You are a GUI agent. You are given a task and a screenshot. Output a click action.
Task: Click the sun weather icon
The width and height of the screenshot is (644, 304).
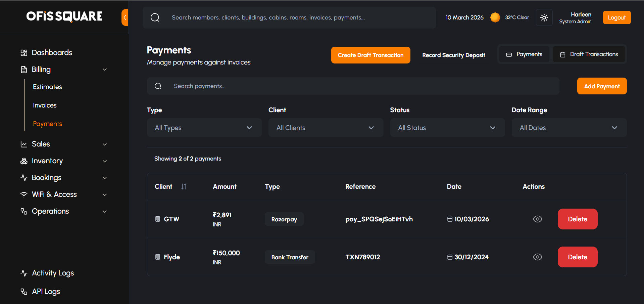495,17
